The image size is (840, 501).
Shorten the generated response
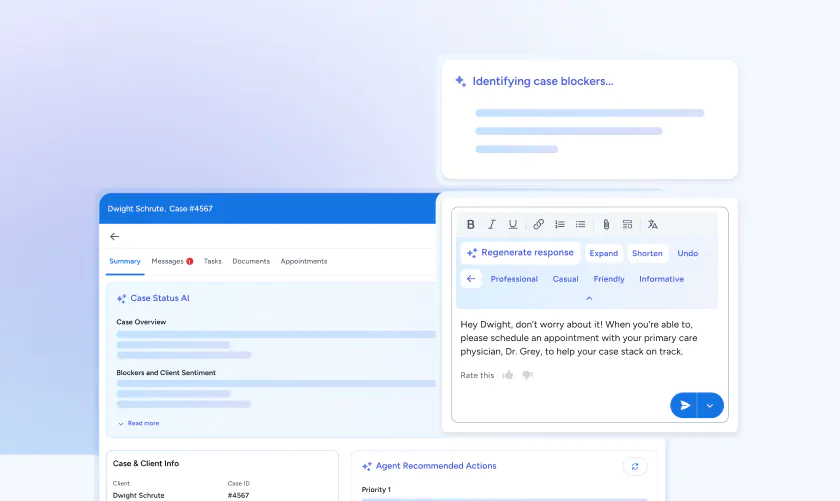point(647,253)
